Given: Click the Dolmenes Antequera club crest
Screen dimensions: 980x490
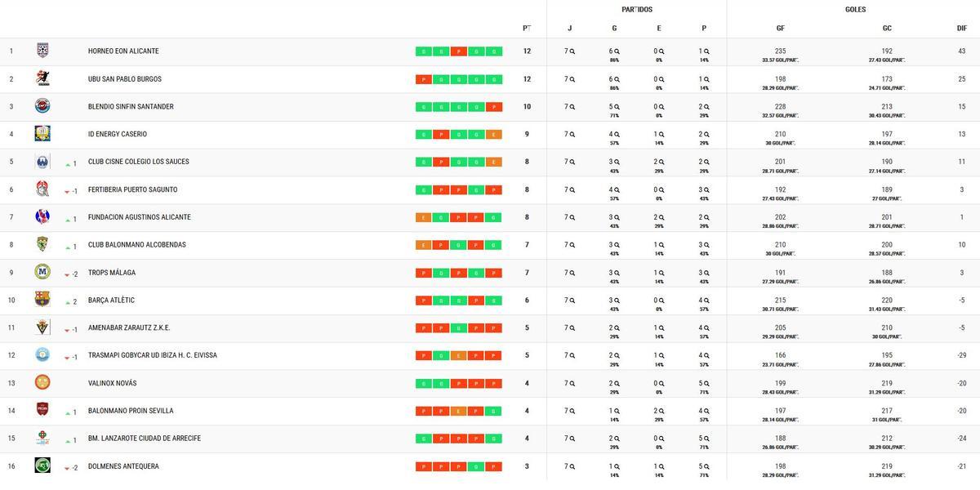Looking at the screenshot, I should tap(42, 465).
